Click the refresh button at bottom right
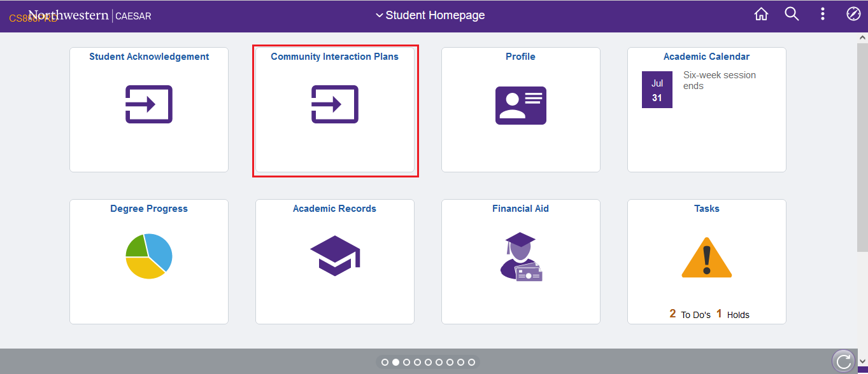868x374 pixels. tap(844, 361)
